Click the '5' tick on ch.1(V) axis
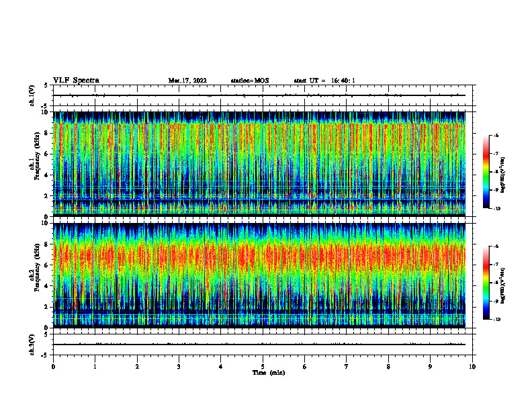532x411 pixels. pyautogui.click(x=47, y=85)
